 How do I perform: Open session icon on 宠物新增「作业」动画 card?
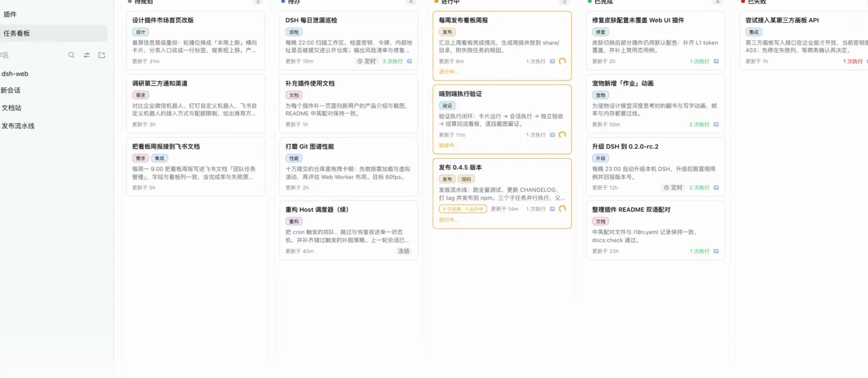click(716, 124)
